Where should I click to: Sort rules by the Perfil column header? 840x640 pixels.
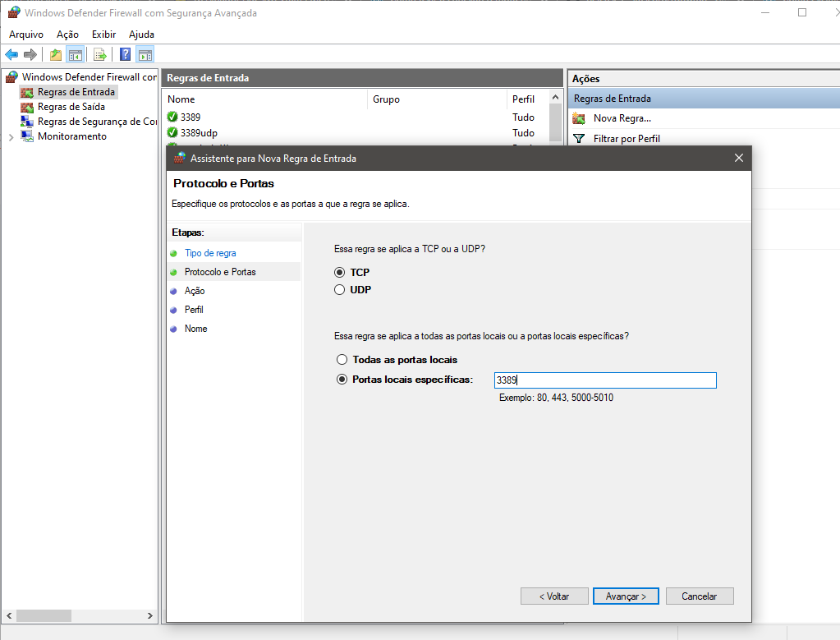click(x=528, y=99)
